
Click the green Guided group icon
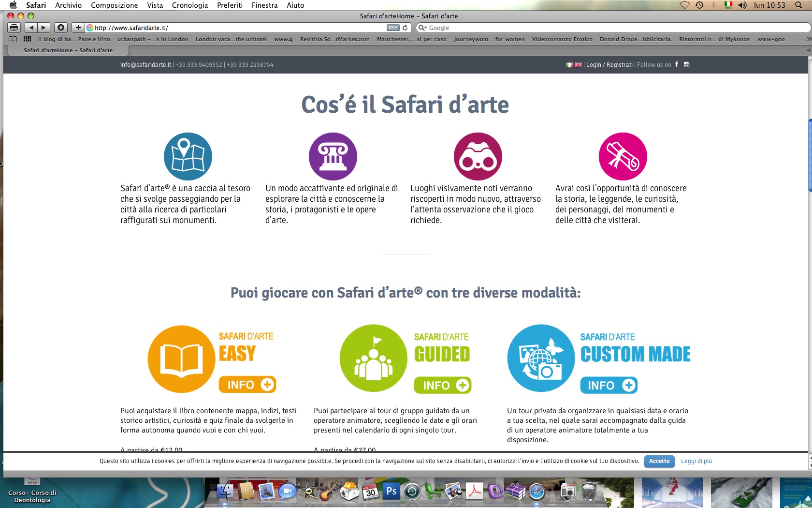(x=373, y=358)
